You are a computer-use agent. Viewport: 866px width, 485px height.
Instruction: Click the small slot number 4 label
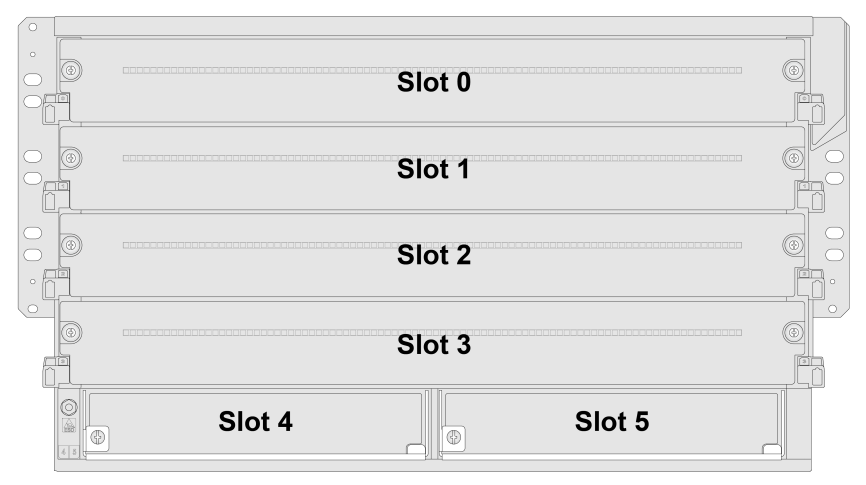[x=64, y=451]
